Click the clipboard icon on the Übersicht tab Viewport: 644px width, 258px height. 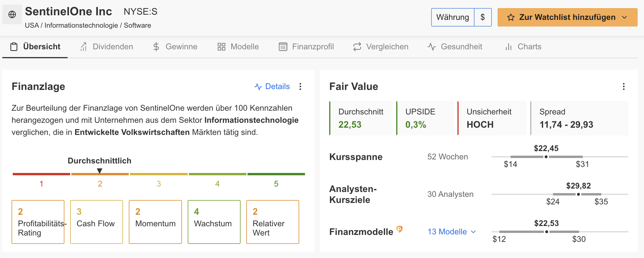pyautogui.click(x=14, y=47)
